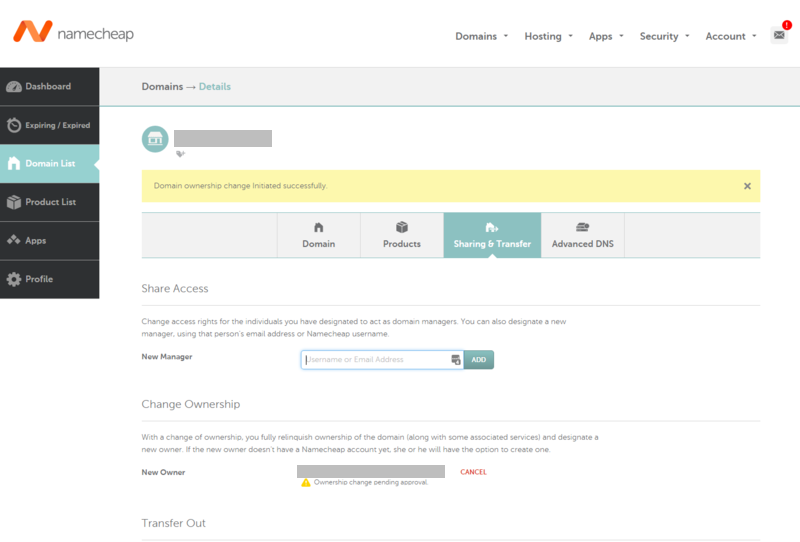Screen dimensions: 800x542
Task: Open Product List from the sidebar
Action: [49, 202]
